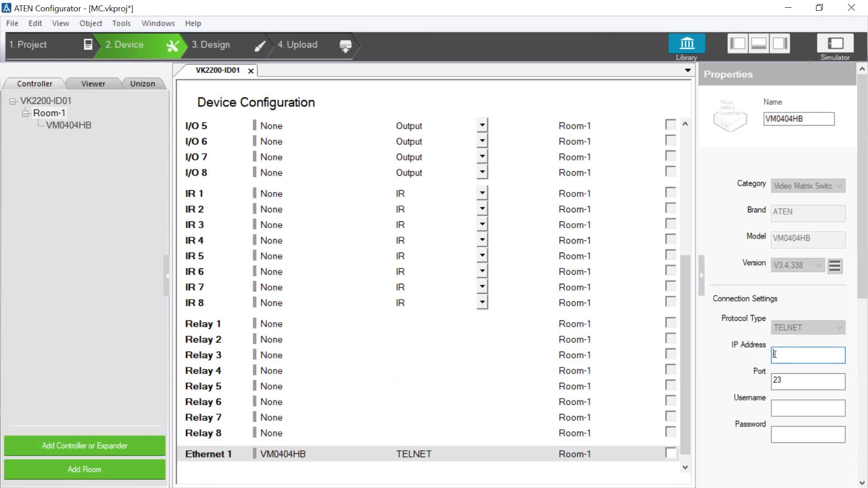Select the single-pane layout icon
The height and width of the screenshot is (488, 868).
pos(738,43)
